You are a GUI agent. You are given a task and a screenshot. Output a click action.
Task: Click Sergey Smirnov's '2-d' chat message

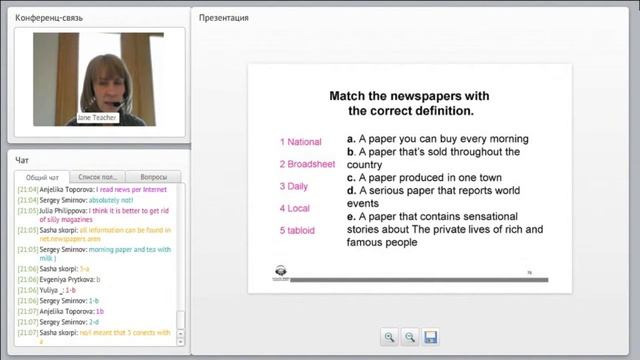tap(58, 322)
